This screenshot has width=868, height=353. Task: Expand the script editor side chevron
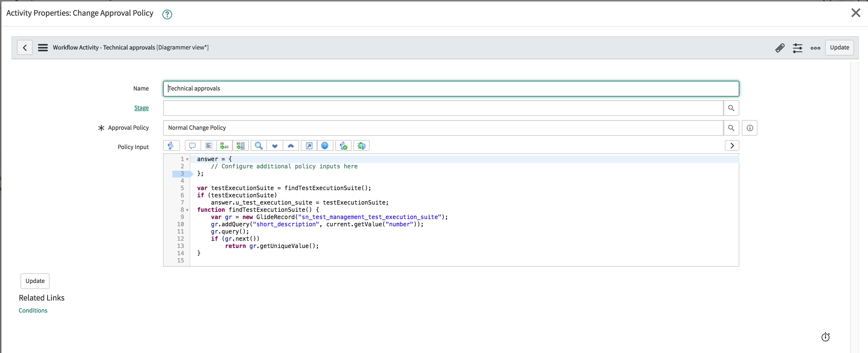point(731,146)
